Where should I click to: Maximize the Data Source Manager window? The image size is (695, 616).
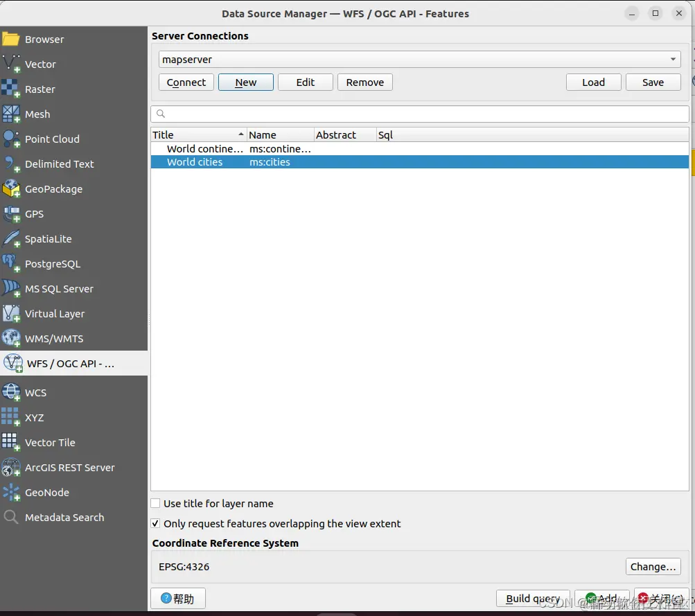coord(655,13)
